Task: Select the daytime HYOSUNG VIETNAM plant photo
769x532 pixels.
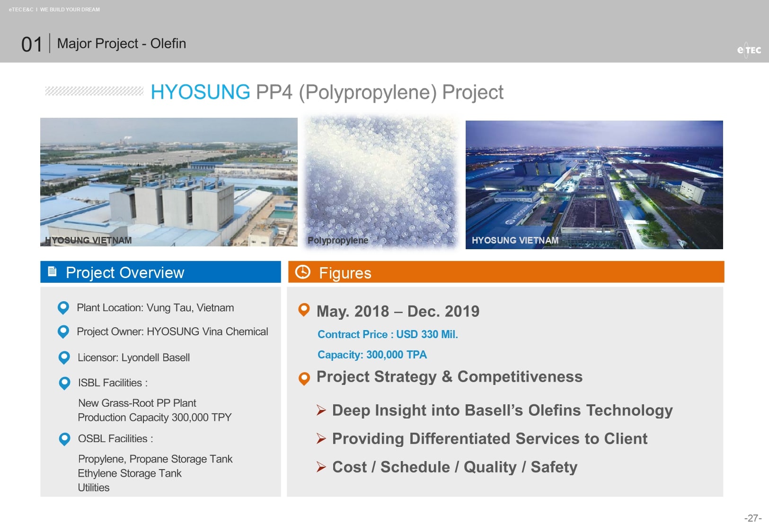Action: (x=169, y=182)
